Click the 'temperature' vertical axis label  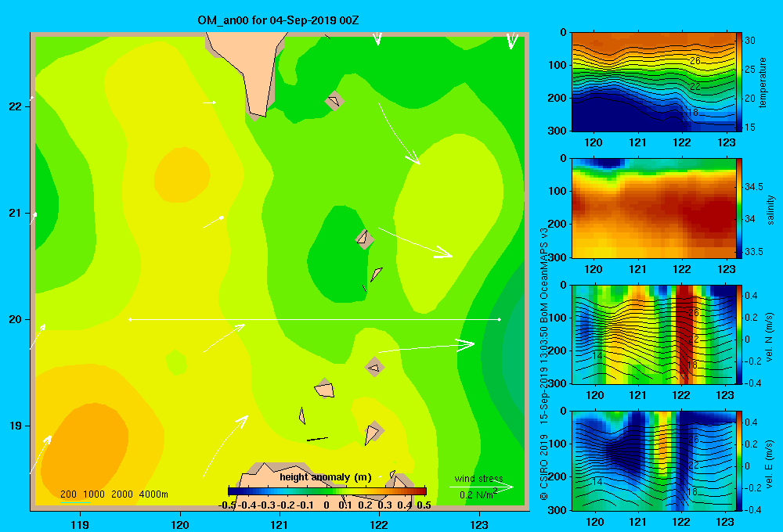coord(763,82)
